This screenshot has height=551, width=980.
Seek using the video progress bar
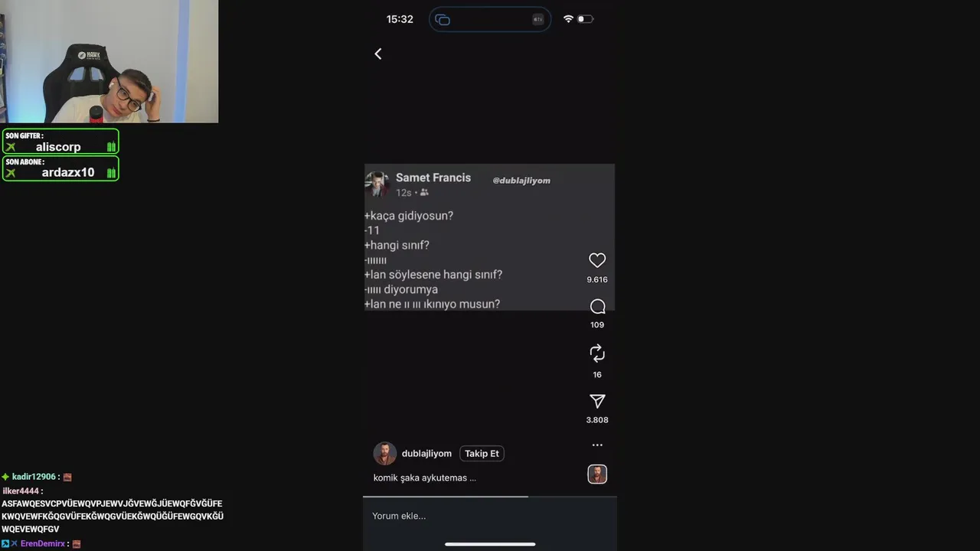coord(490,496)
